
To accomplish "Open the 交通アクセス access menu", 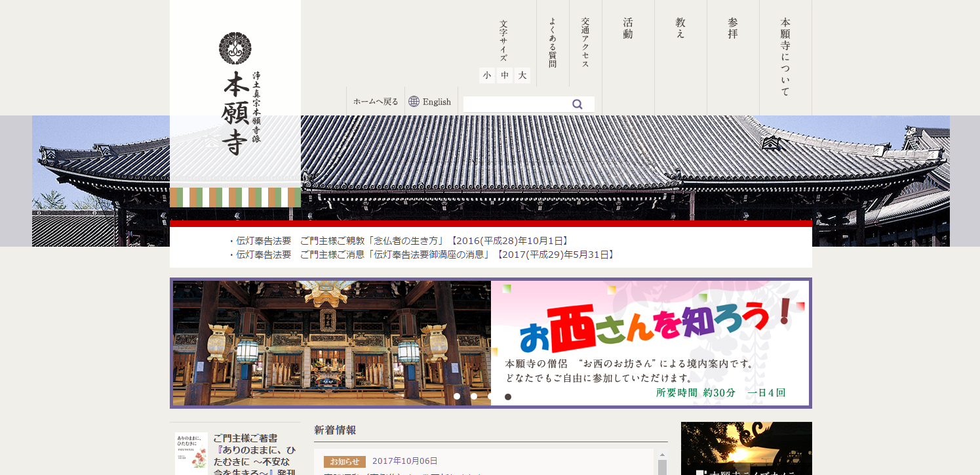I will [x=585, y=43].
